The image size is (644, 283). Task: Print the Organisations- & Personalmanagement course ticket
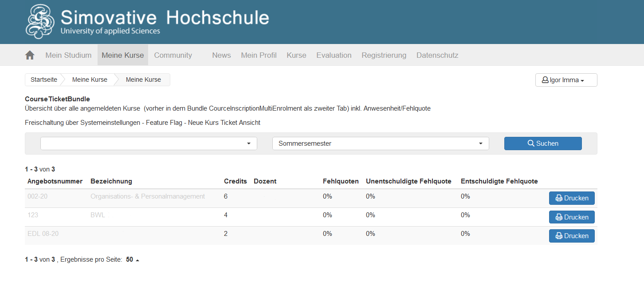(572, 198)
